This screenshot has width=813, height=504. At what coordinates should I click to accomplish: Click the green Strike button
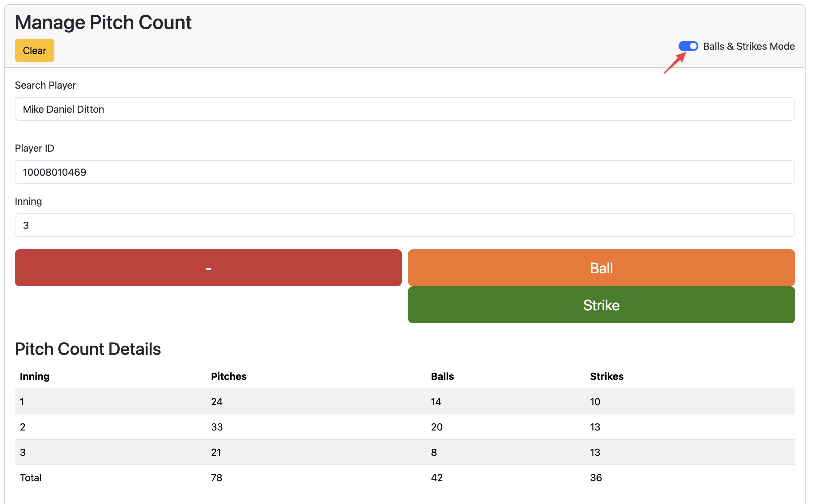point(601,305)
